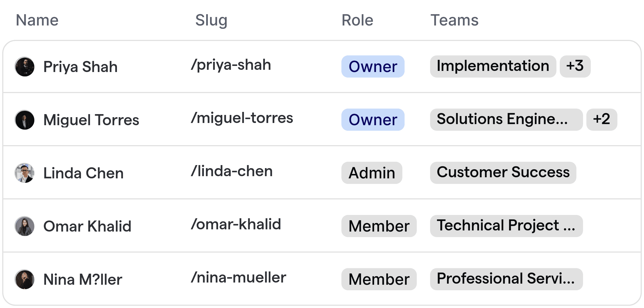This screenshot has width=644, height=308.
Task: Open the Implementation team badge
Action: [x=493, y=66]
